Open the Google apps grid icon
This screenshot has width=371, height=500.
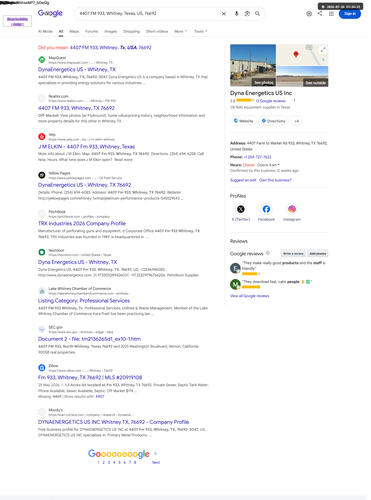click(x=331, y=14)
